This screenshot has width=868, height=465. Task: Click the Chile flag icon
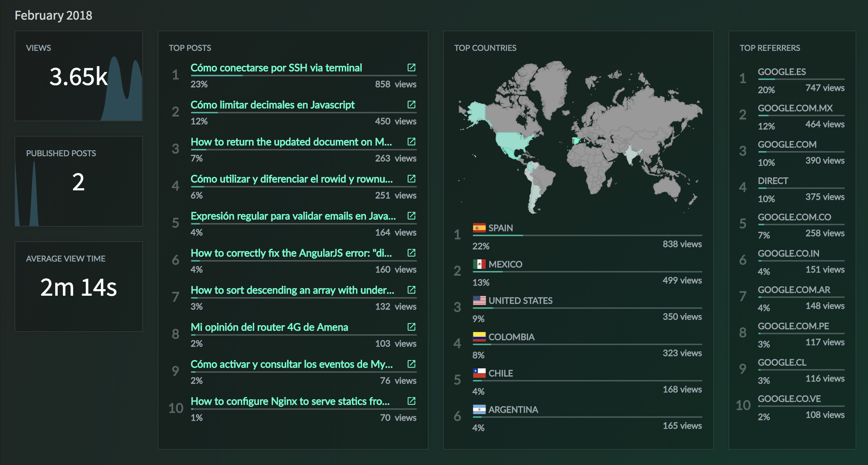coord(479,373)
